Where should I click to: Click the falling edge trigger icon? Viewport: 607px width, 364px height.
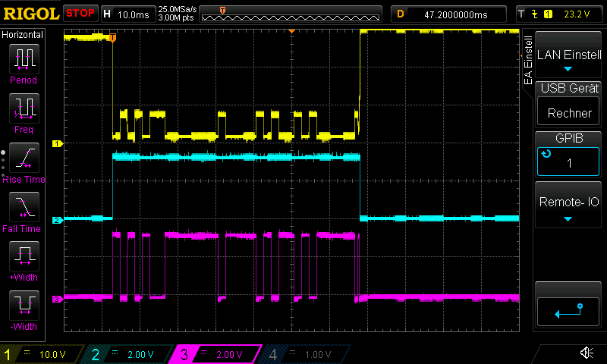[x=535, y=14]
